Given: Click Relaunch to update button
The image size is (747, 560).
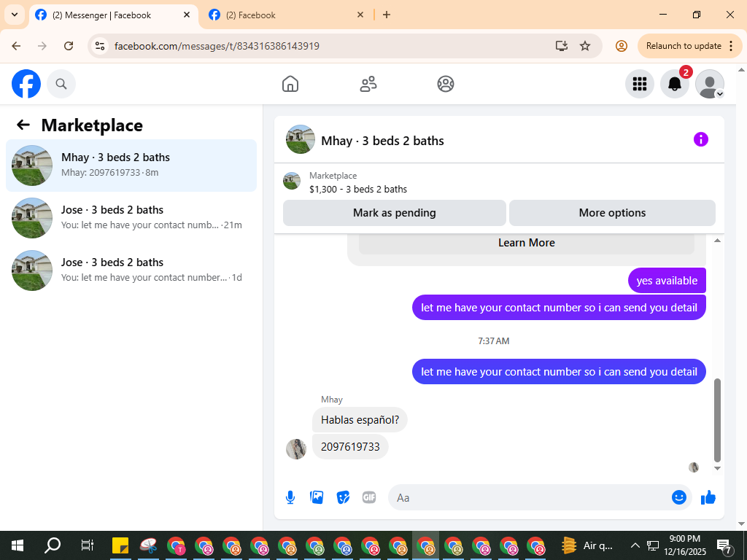Looking at the screenshot, I should pos(684,46).
